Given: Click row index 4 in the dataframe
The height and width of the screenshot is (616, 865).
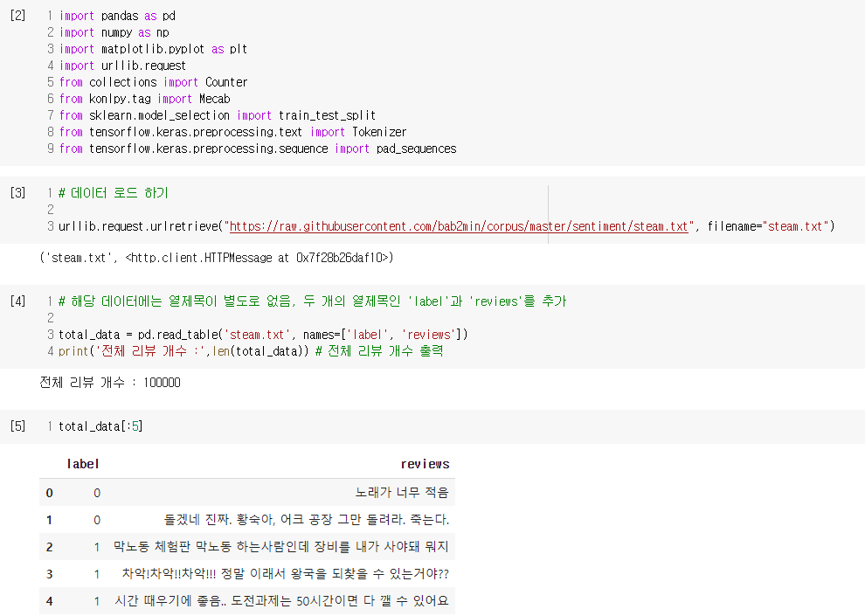Looking at the screenshot, I should coord(50,601).
